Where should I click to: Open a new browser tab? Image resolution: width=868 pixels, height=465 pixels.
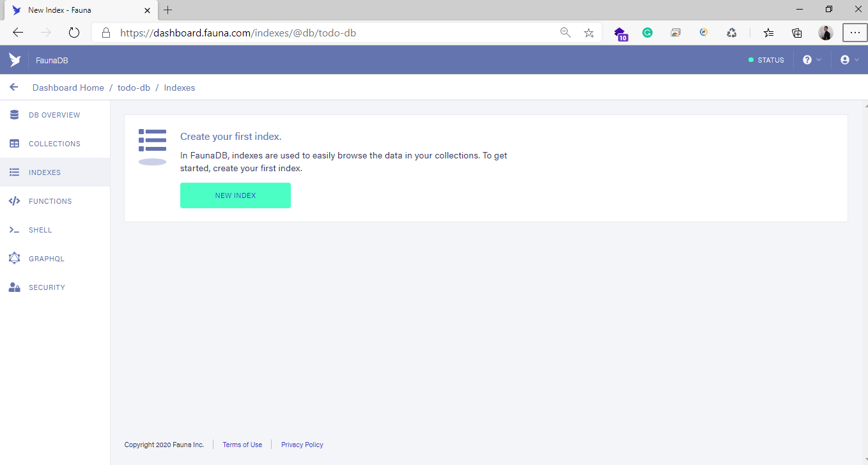[x=168, y=10]
